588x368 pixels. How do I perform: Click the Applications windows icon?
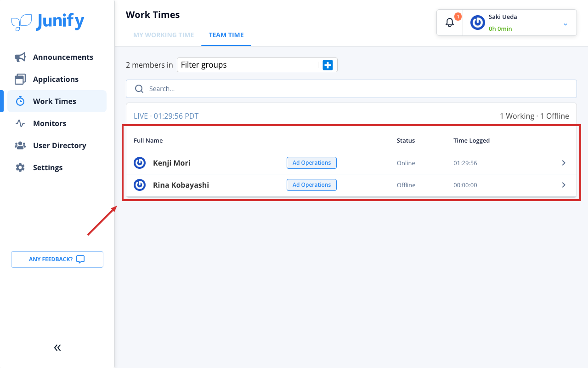pyautogui.click(x=20, y=79)
